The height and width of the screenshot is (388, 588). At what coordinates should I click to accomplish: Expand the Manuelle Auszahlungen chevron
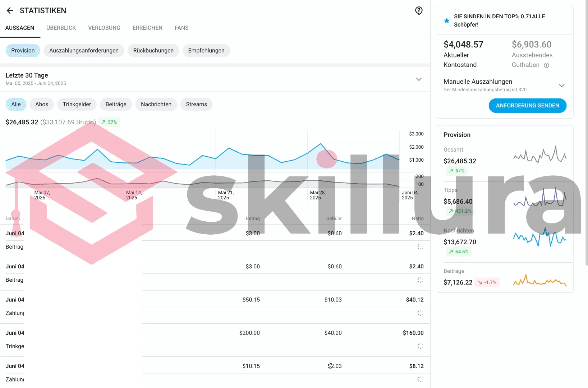point(562,86)
